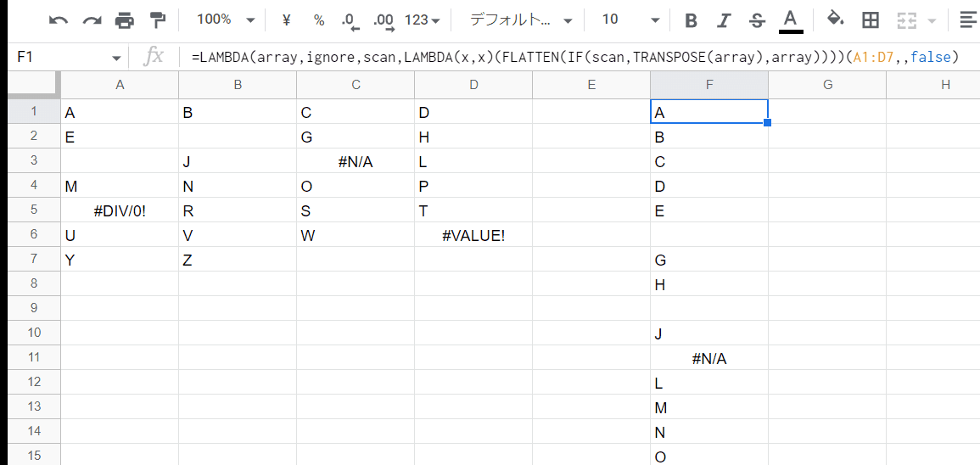Click the Name box showing F1
Viewport: 980px width, 465px height.
[59, 58]
